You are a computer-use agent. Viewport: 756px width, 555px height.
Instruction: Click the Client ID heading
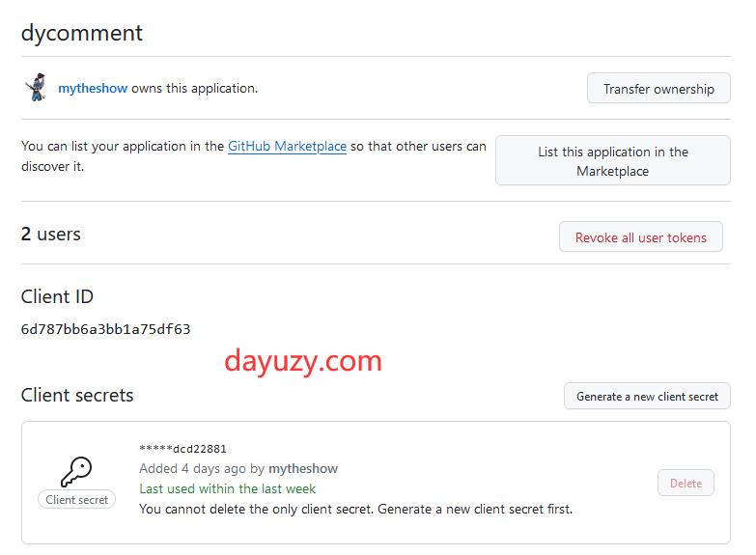pyautogui.click(x=57, y=297)
